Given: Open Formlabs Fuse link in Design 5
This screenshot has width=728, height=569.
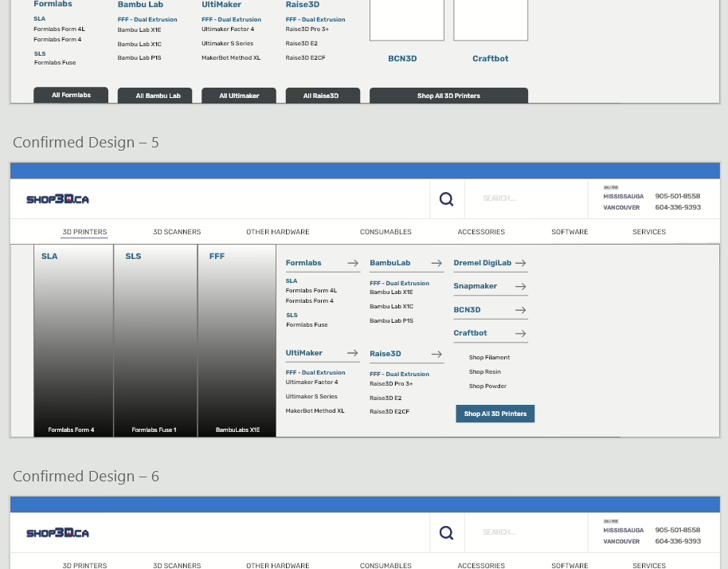Looking at the screenshot, I should coord(307,324).
